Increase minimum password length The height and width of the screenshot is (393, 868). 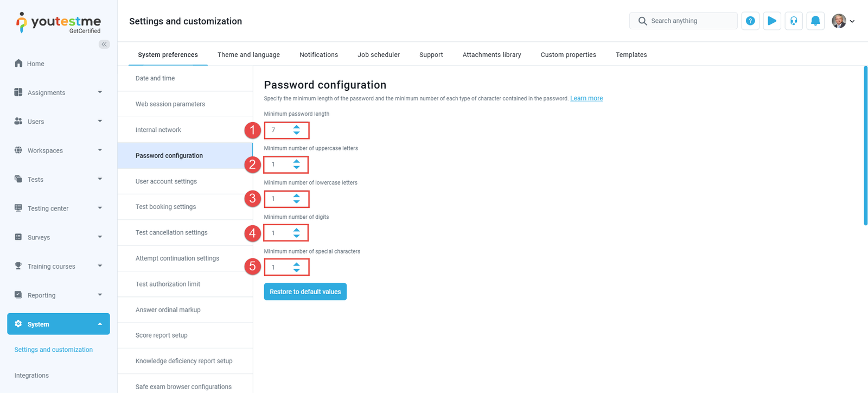(x=297, y=127)
